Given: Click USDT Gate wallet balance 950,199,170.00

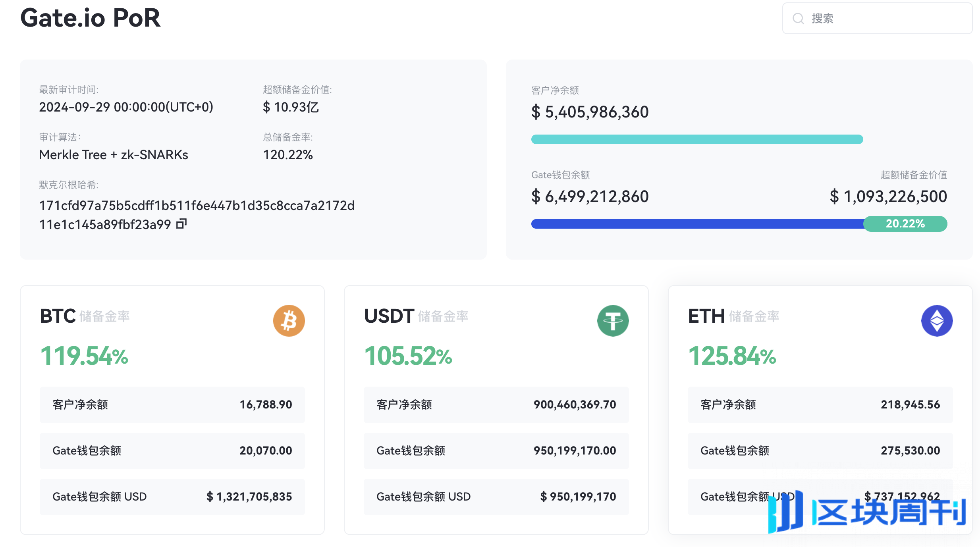Looking at the screenshot, I should [575, 451].
